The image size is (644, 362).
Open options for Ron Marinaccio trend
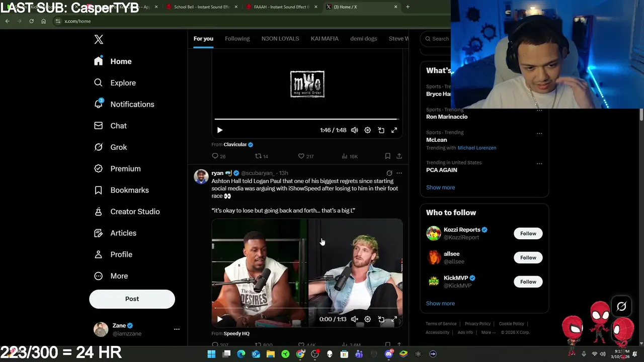coord(539,110)
